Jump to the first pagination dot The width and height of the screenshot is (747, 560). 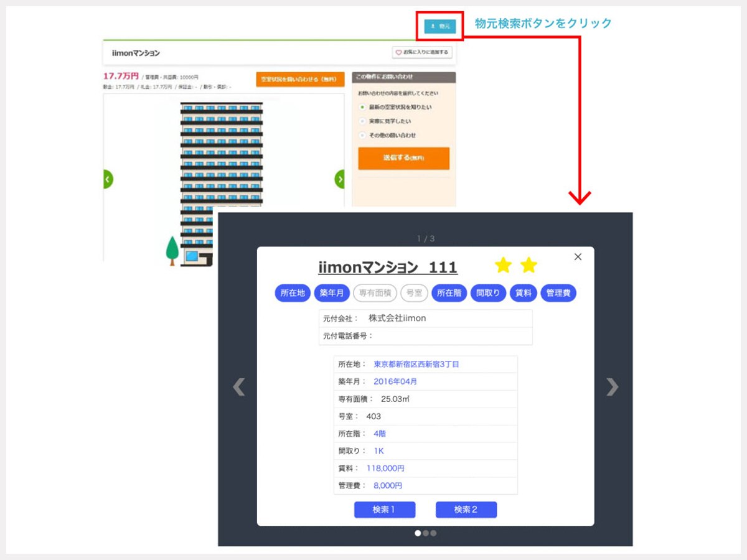tap(418, 533)
